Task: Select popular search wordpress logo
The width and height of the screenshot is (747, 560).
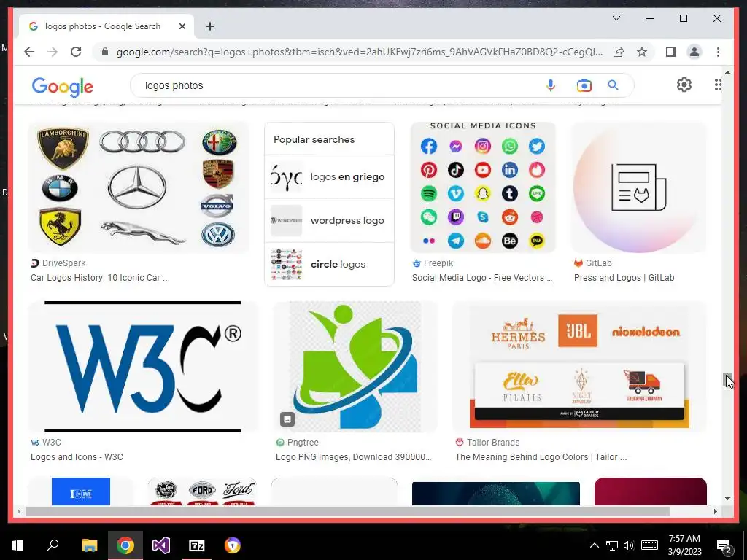Action: click(x=329, y=220)
